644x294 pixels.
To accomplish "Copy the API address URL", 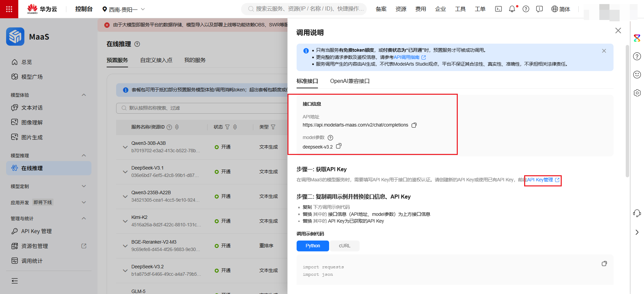I will (414, 125).
